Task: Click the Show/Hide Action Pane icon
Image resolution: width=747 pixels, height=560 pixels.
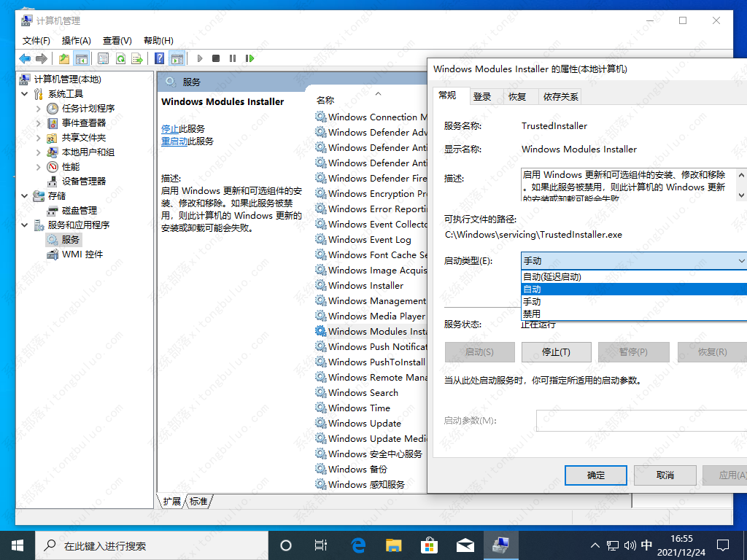Action: click(177, 58)
